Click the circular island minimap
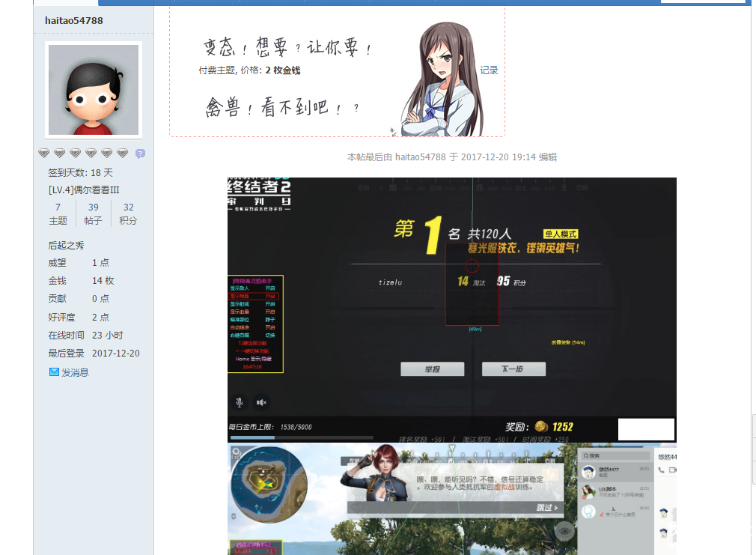Screen dimensions: 756x555 tap(269, 484)
